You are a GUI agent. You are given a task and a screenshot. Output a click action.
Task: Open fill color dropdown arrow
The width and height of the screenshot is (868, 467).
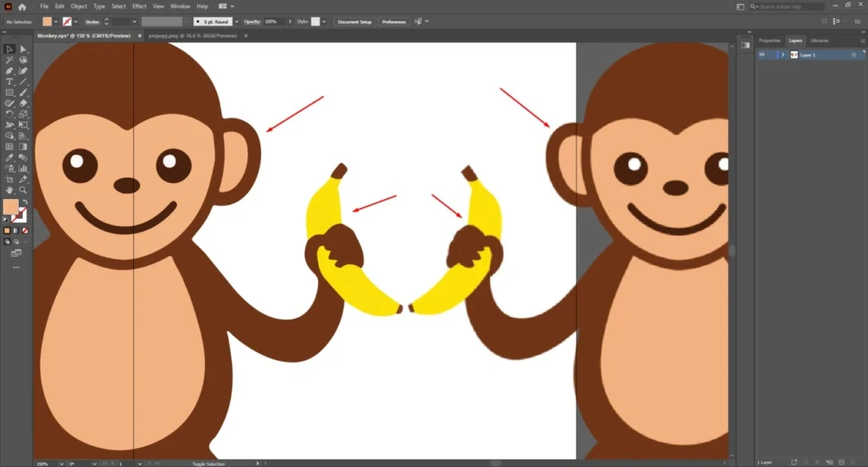[x=55, y=21]
